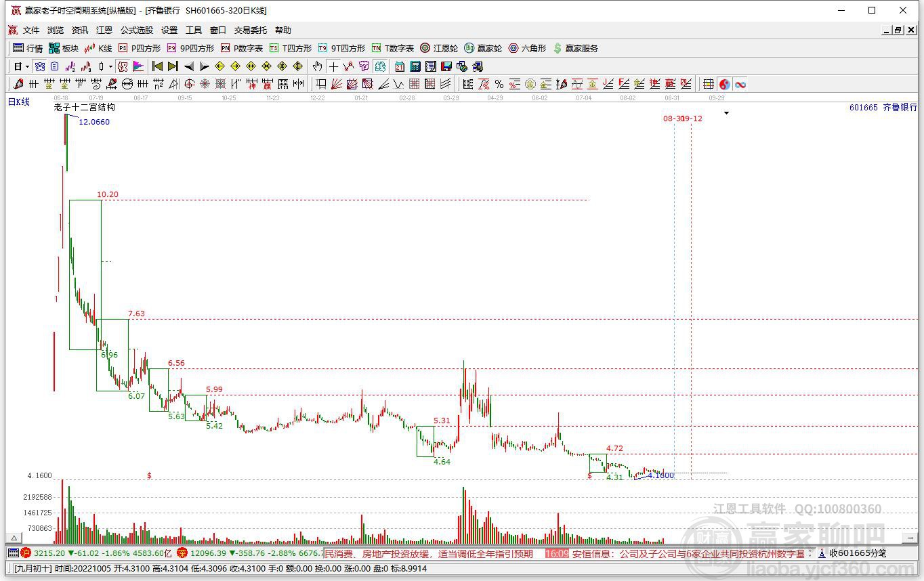Screen dimensions: 924x581
Task: Click the Shenzhen index icon in status bar
Action: [182, 553]
